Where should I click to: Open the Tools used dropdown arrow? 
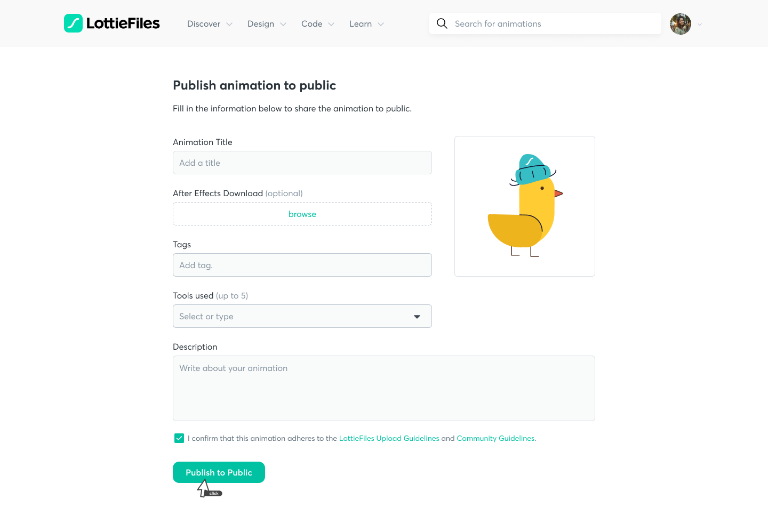[x=417, y=317]
